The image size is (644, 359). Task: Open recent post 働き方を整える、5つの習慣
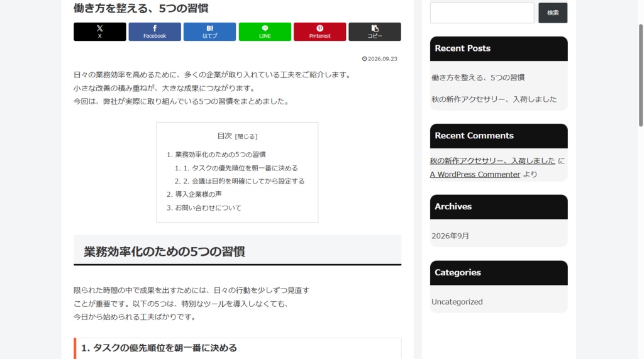pos(478,77)
